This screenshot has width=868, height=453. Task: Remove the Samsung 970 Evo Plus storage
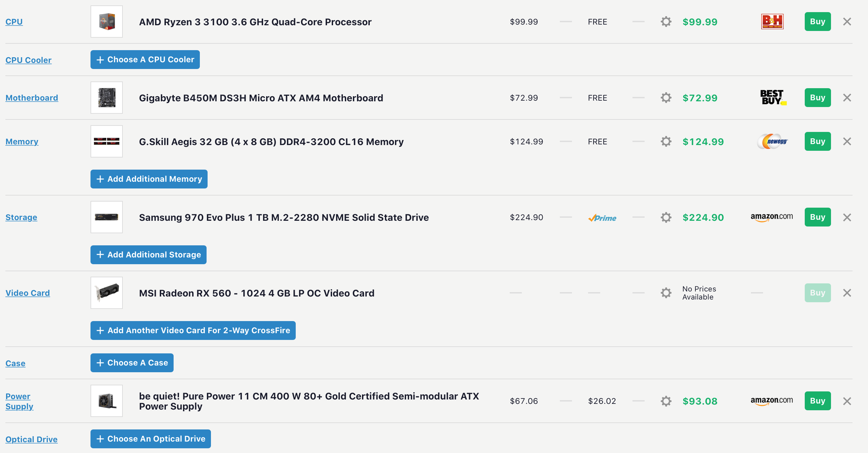coord(847,217)
